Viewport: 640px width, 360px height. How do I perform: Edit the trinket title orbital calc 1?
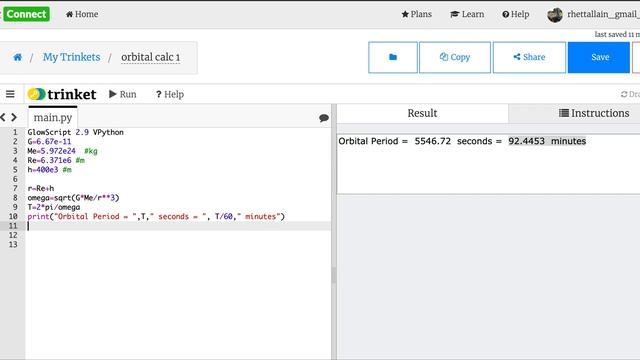point(151,57)
